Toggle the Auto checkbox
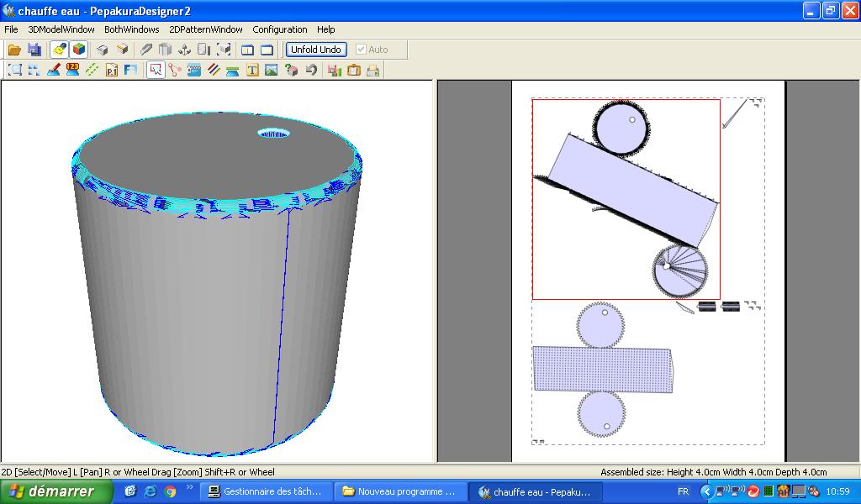The height and width of the screenshot is (504, 861). (362, 50)
